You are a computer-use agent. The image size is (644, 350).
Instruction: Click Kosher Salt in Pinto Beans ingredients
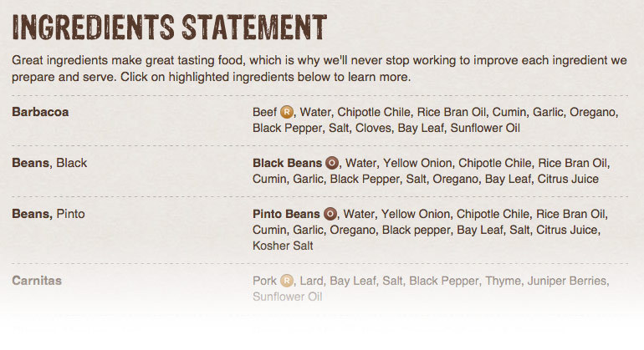[283, 246]
